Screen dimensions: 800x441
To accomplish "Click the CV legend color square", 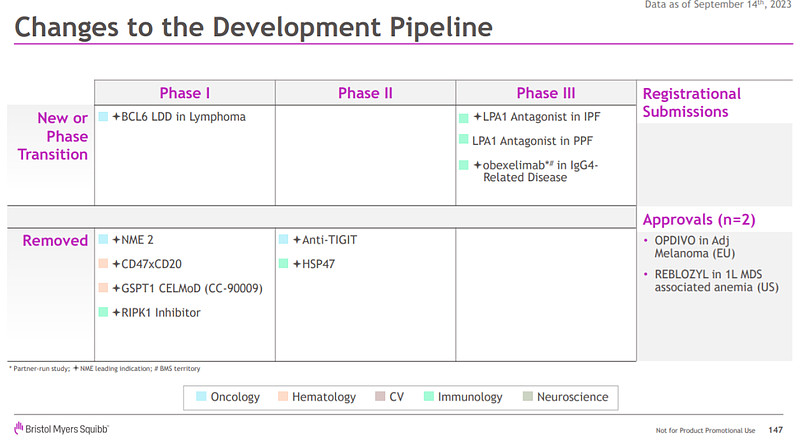I will (380, 397).
